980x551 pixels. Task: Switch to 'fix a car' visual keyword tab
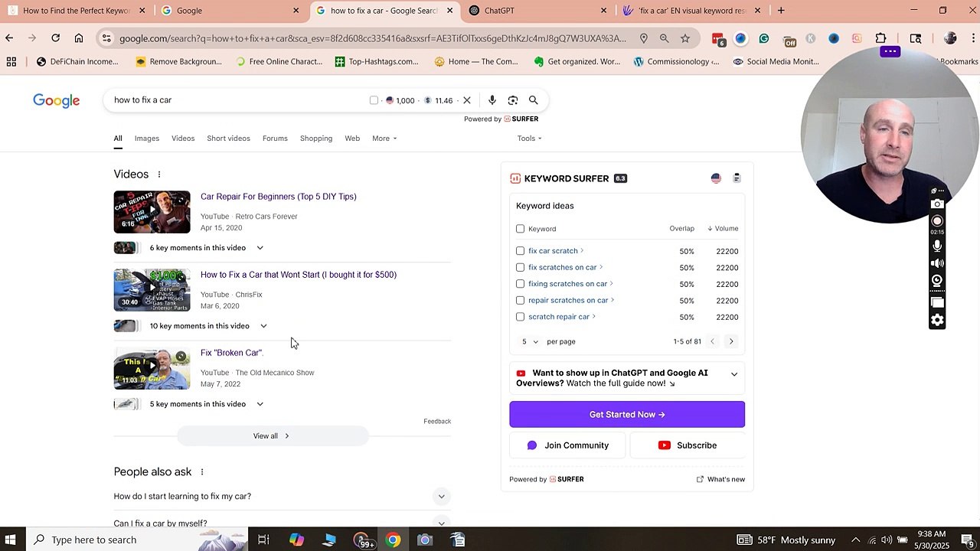tap(692, 11)
